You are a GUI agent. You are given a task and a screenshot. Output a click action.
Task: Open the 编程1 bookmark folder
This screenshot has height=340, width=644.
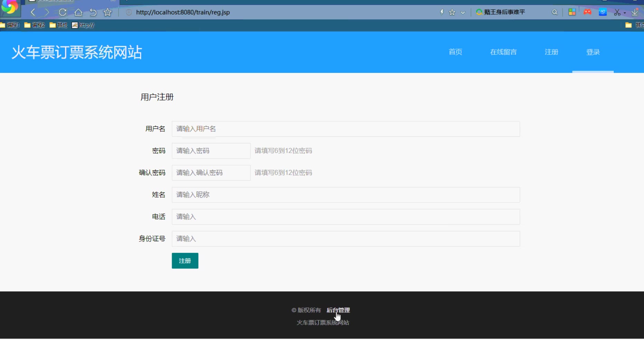[x=10, y=25]
